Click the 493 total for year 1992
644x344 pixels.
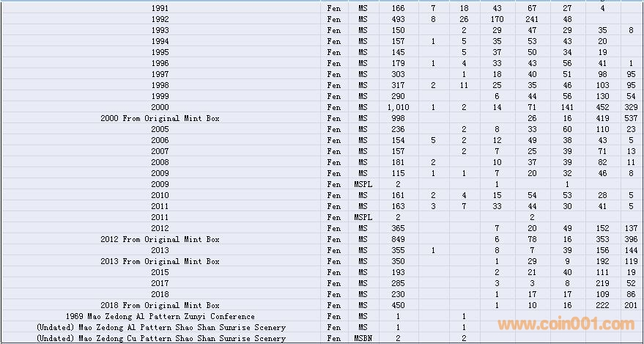coord(398,19)
